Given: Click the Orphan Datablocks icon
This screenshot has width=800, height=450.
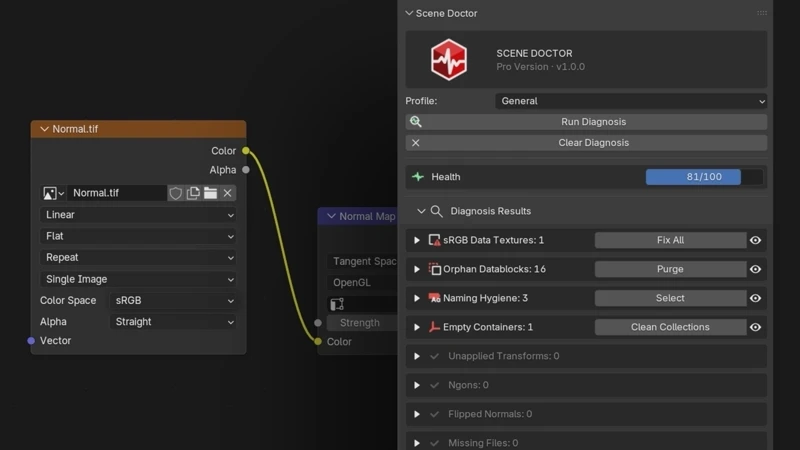Looking at the screenshot, I should click(x=434, y=269).
